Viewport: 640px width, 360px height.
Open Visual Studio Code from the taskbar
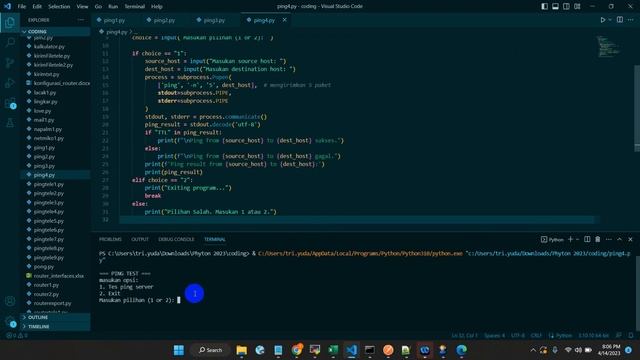pyautogui.click(x=351, y=350)
